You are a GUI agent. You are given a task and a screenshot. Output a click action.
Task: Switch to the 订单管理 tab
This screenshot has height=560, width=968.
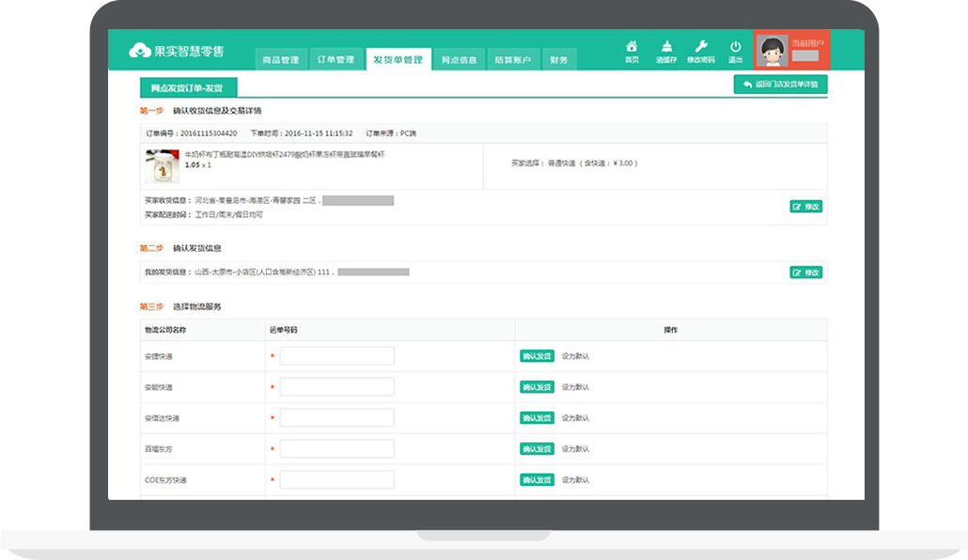tap(336, 60)
